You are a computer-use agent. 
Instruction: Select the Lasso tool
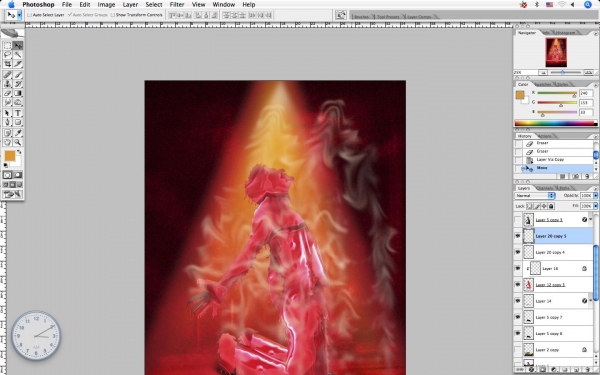point(7,55)
